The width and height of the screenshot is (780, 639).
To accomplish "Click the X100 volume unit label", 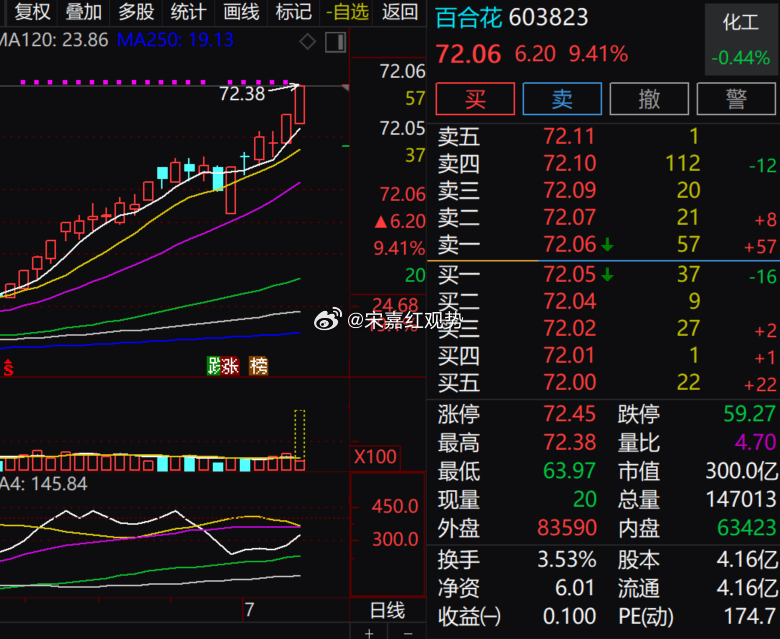I will tap(376, 456).
